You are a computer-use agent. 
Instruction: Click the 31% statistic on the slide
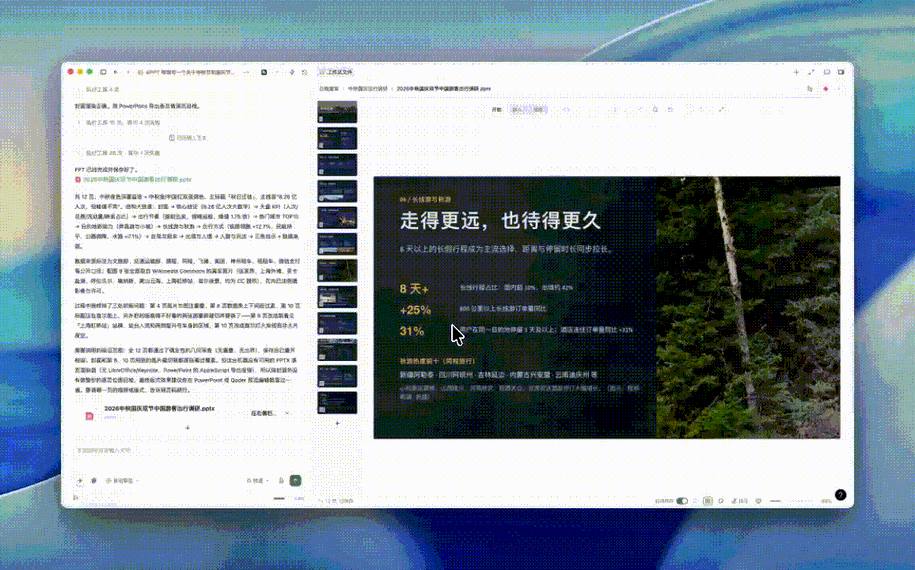(x=412, y=331)
